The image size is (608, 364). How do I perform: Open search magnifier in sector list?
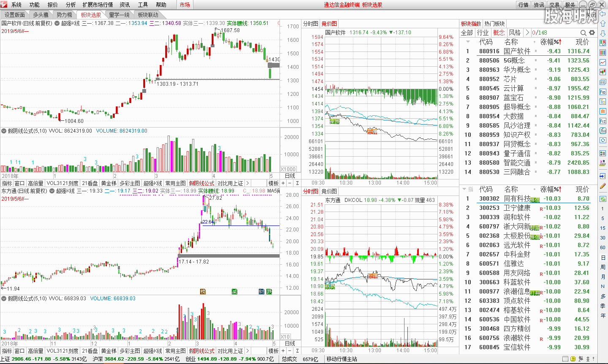pos(583,33)
